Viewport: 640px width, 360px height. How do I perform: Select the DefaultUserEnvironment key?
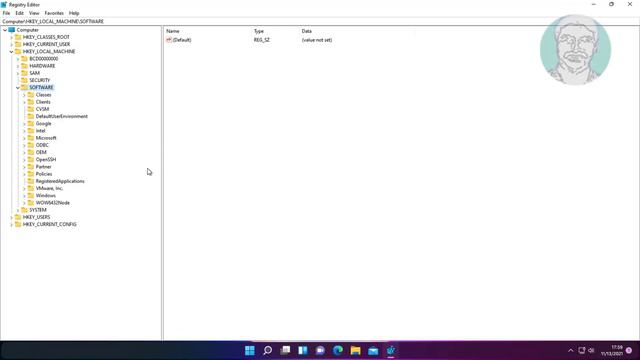62,116
